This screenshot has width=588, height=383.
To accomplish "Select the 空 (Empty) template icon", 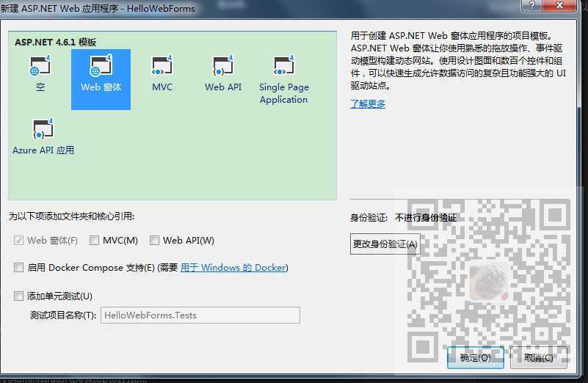I will click(40, 66).
